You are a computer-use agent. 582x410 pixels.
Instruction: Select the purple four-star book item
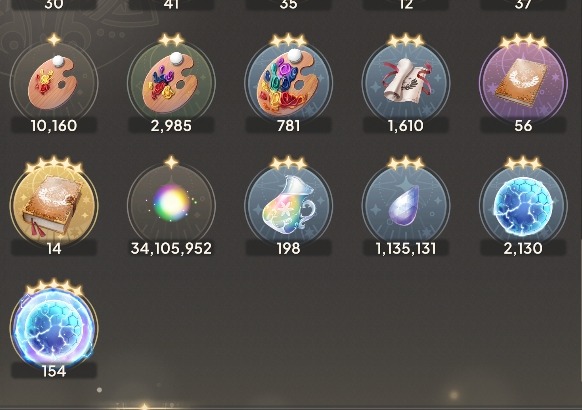pos(523,83)
